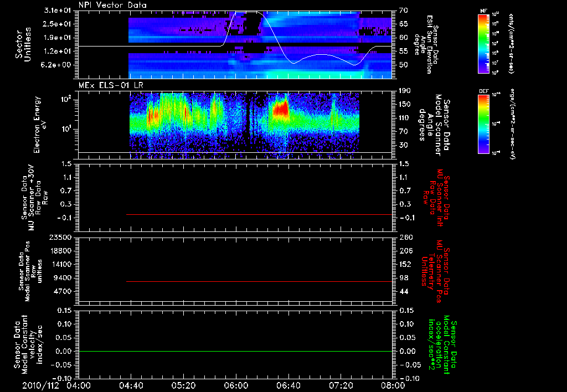Click the '14100' scanner position tick value

pos(60,264)
